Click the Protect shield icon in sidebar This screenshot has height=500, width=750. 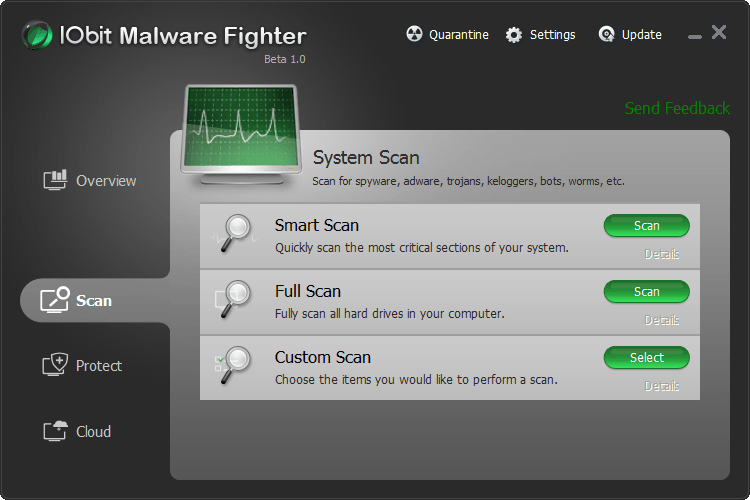[x=55, y=365]
